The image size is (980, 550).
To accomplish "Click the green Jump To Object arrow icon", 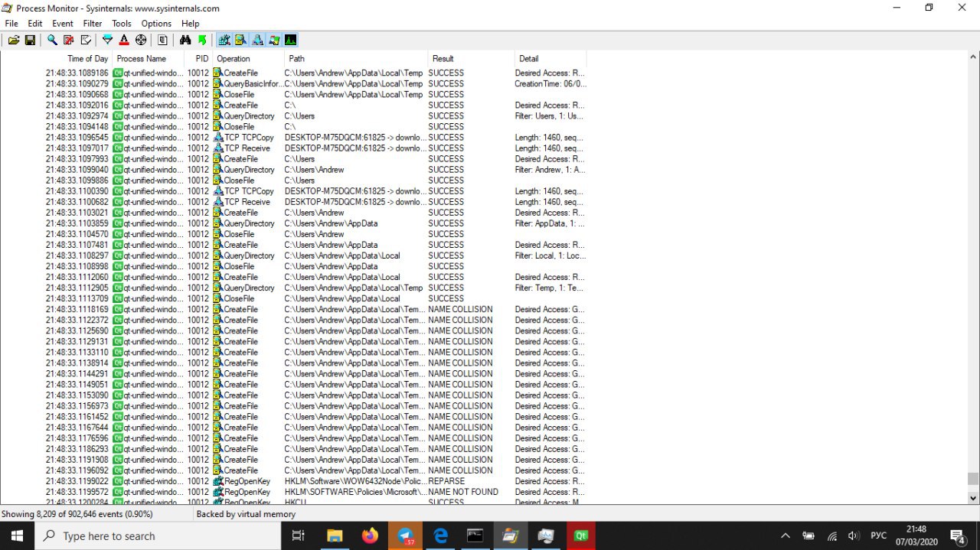I will [x=202, y=40].
